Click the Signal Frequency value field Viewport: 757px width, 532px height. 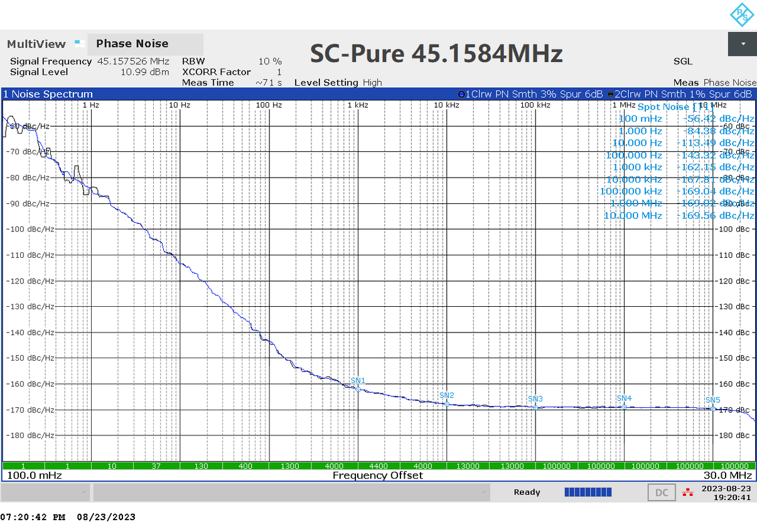tap(134, 61)
